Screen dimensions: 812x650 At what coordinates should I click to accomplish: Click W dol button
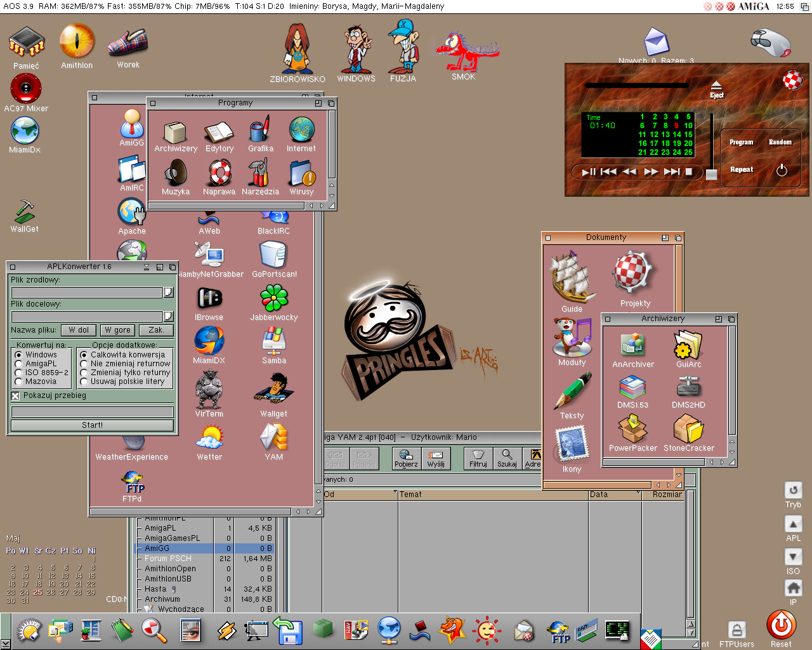[x=79, y=330]
